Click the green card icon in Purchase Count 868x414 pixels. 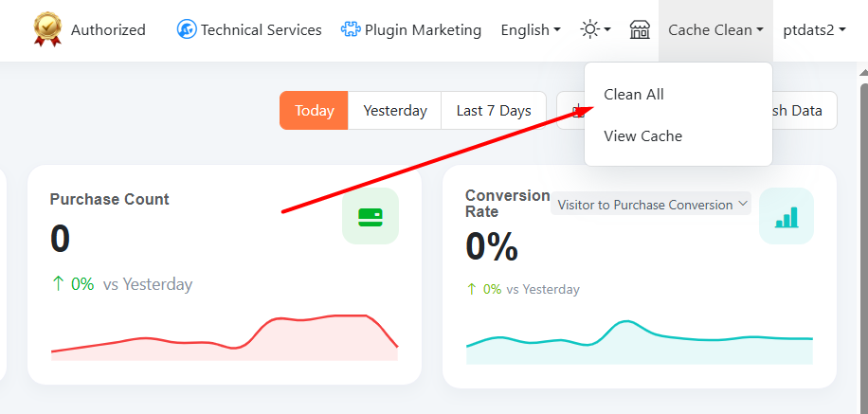click(x=371, y=216)
